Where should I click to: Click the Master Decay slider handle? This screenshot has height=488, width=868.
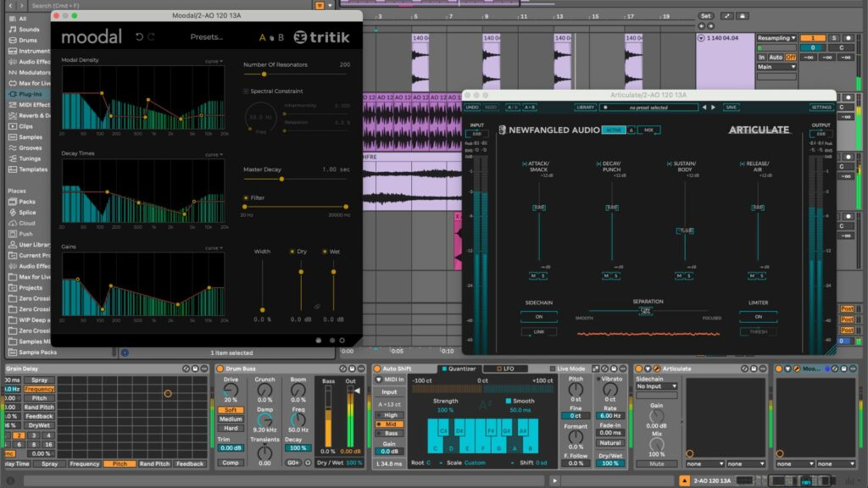281,180
